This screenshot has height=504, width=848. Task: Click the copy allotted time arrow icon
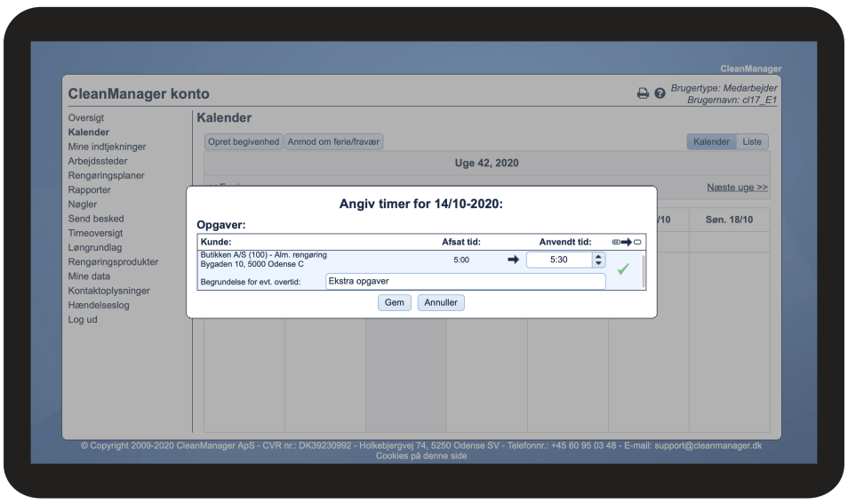tap(513, 260)
